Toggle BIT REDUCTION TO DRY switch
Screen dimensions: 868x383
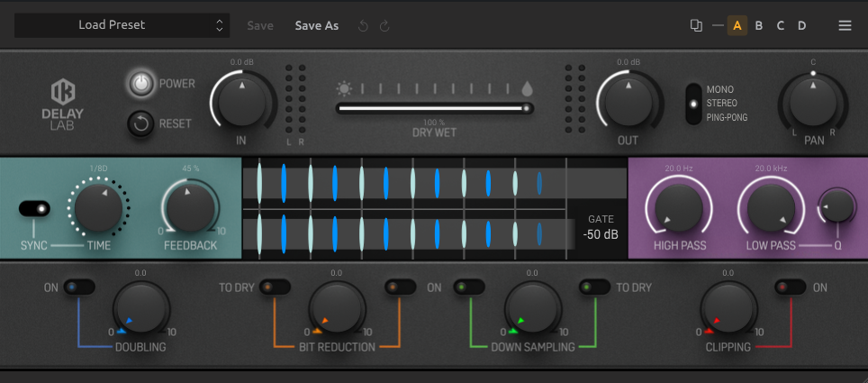point(275,287)
